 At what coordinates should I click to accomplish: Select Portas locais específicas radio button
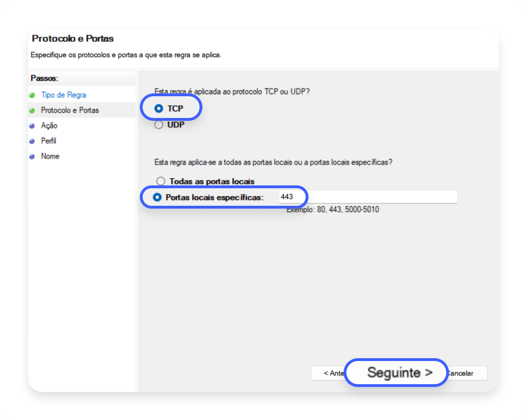pos(157,197)
